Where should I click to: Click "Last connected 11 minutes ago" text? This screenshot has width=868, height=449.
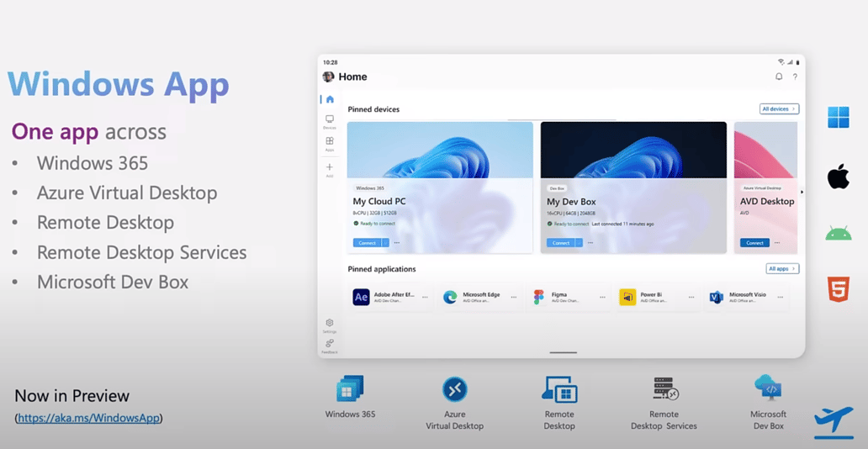coord(622,224)
